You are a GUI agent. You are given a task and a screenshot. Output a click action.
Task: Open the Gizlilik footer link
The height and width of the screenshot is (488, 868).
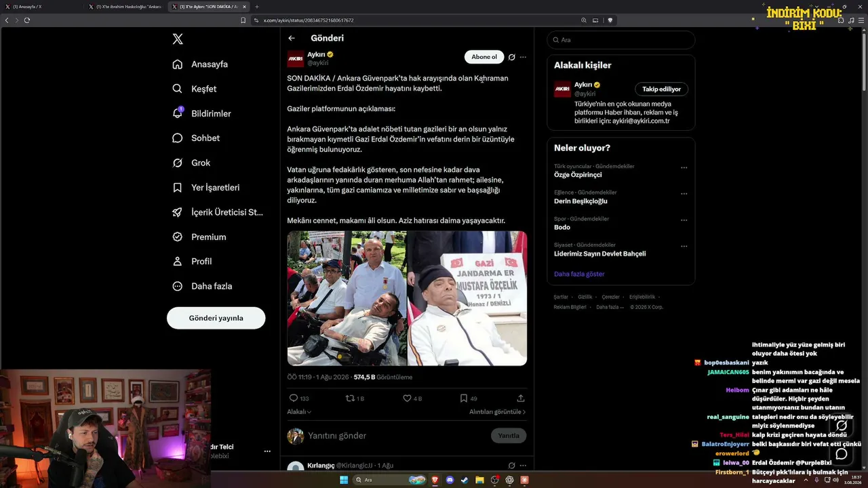click(x=585, y=297)
